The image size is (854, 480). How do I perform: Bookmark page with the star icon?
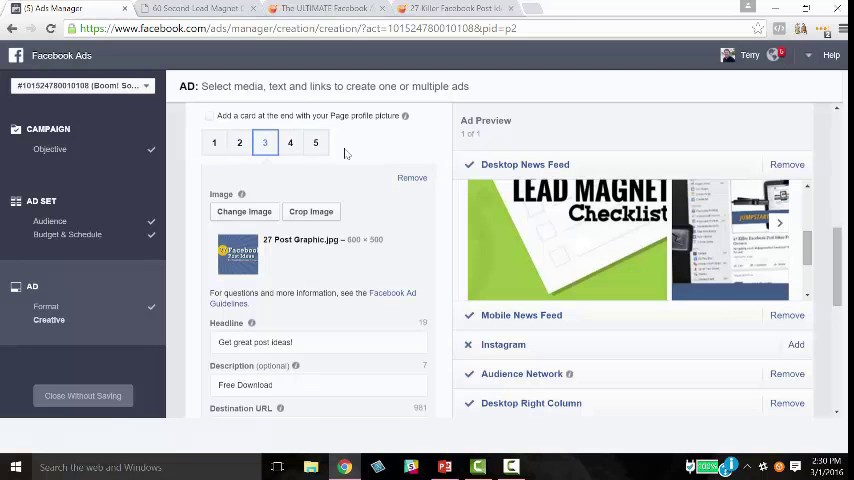point(757,28)
